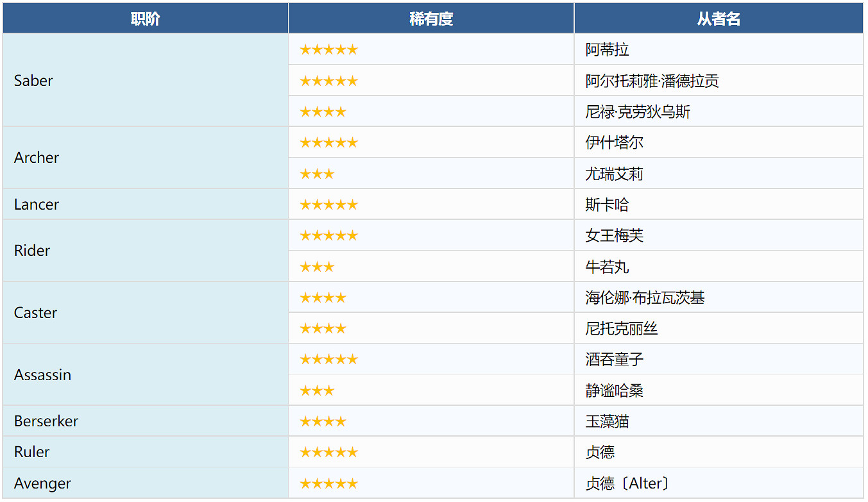Image resolution: width=868 pixels, height=502 pixels.
Task: Click the three-star rating for 静谧哈桑
Action: pyautogui.click(x=317, y=391)
